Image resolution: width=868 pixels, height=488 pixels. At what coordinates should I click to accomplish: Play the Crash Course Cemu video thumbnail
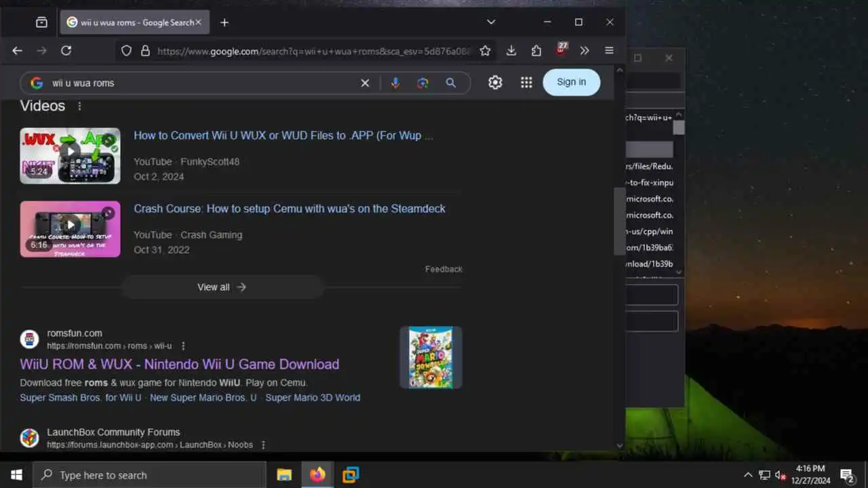70,229
